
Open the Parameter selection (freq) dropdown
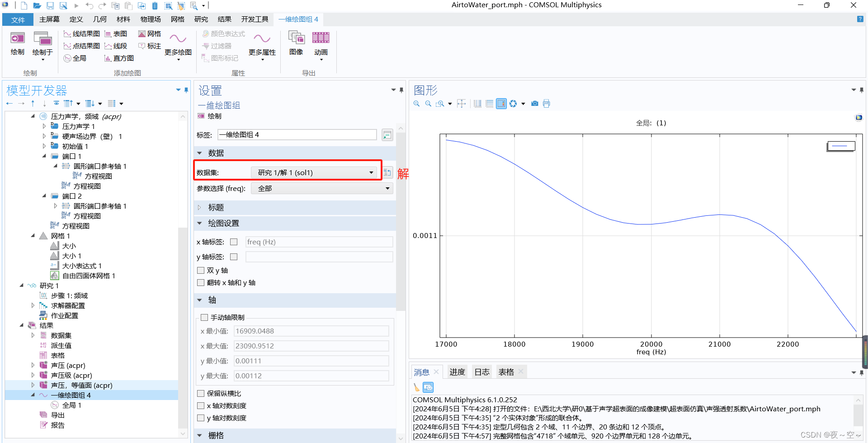coord(322,188)
